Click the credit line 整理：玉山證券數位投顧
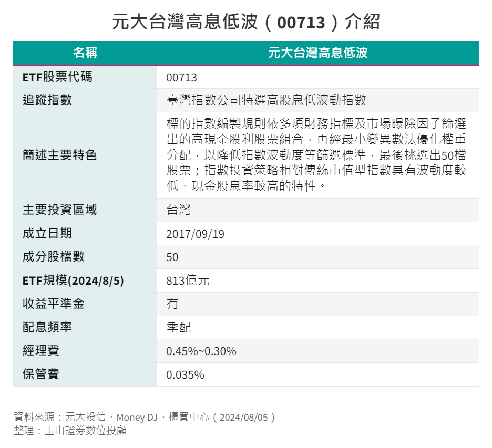 click(70, 430)
